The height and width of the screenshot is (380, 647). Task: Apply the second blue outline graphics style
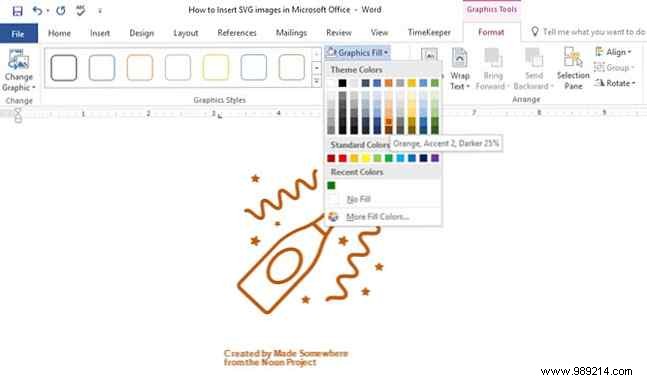102,67
